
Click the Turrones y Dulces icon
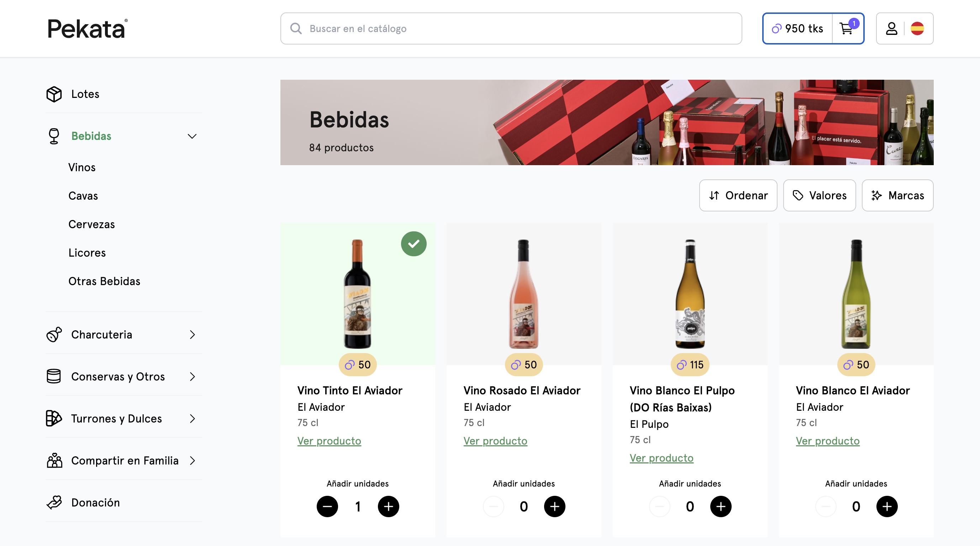pyautogui.click(x=54, y=419)
